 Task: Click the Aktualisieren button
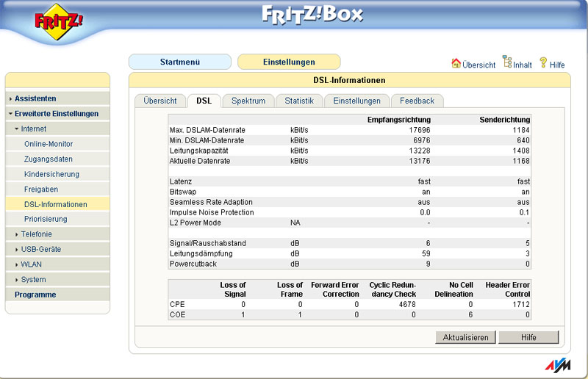click(465, 337)
